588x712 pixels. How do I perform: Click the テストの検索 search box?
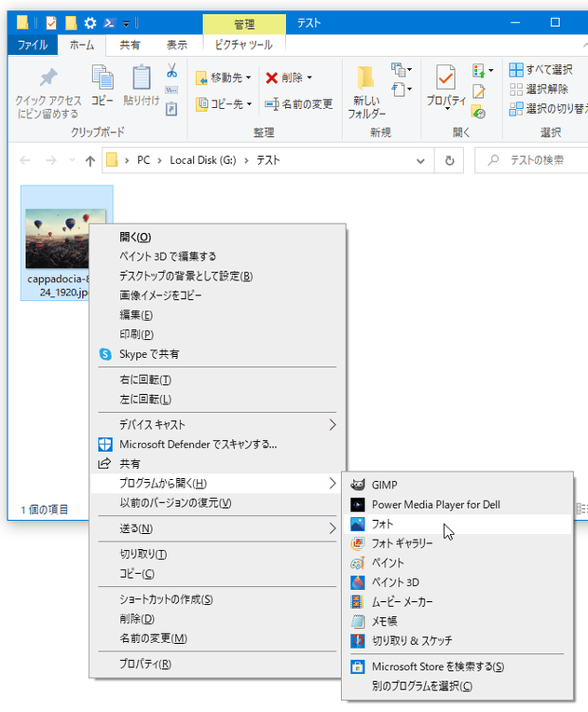pyautogui.click(x=531, y=160)
